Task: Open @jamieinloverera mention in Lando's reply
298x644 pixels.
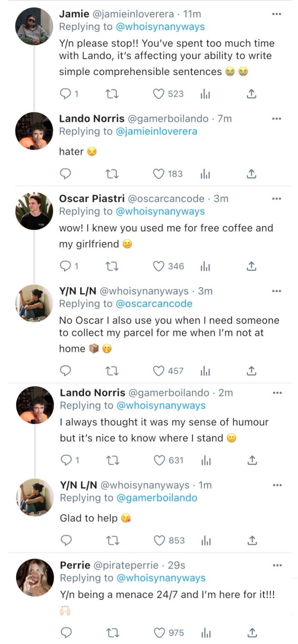Action: 156,131
